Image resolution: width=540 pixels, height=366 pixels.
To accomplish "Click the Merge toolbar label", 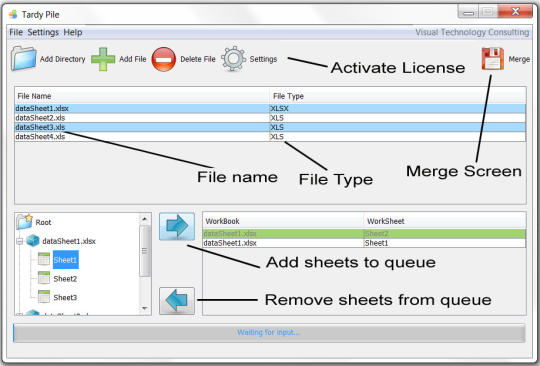I will click(x=519, y=59).
